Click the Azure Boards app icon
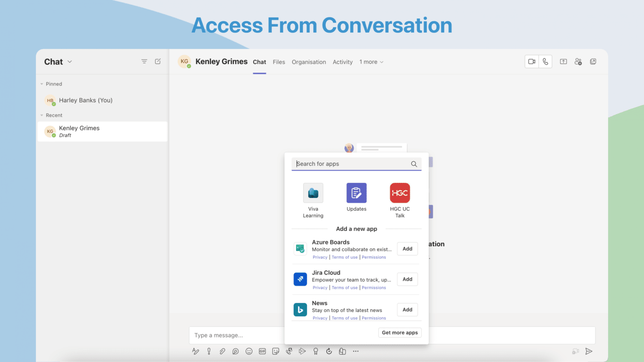This screenshot has height=362, width=644. point(300,249)
